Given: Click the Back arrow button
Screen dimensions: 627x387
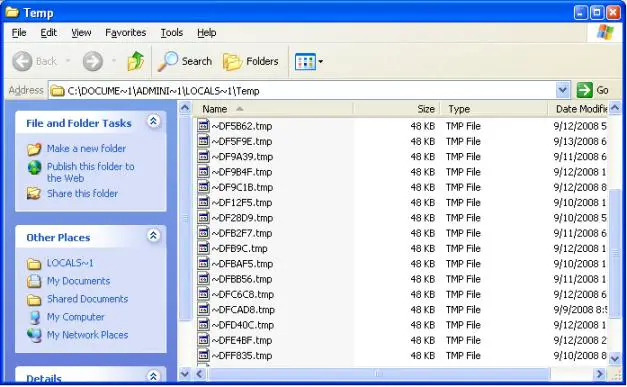Looking at the screenshot, I should pos(22,62).
